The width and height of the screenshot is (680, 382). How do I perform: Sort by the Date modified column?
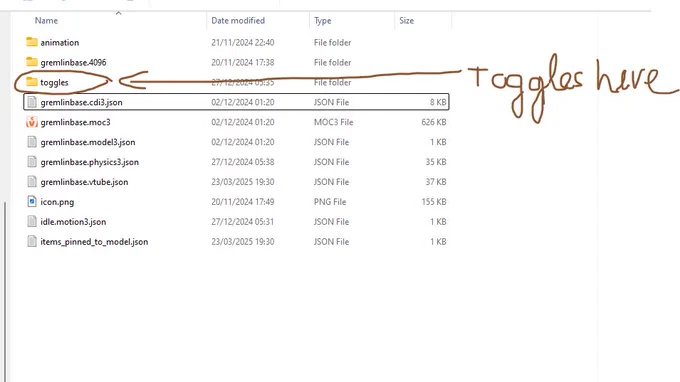(238, 20)
